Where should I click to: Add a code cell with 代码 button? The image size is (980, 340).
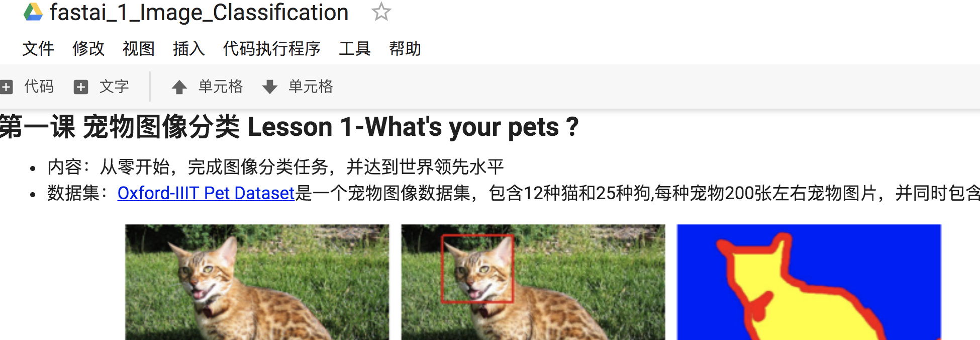pos(28,87)
